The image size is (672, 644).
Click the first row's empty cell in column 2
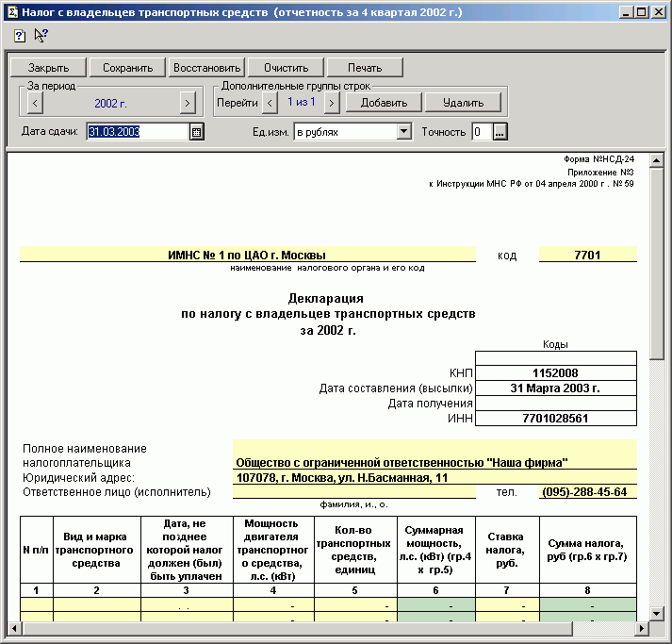tap(97, 604)
